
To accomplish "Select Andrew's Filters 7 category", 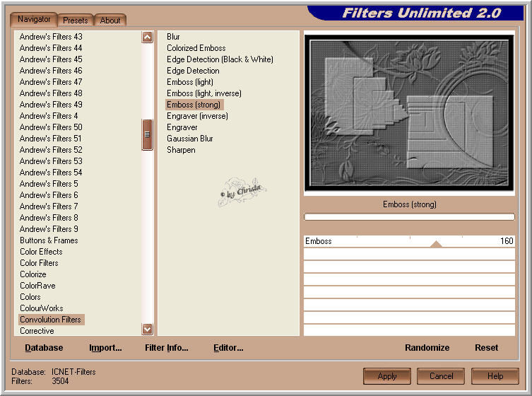I will point(49,206).
